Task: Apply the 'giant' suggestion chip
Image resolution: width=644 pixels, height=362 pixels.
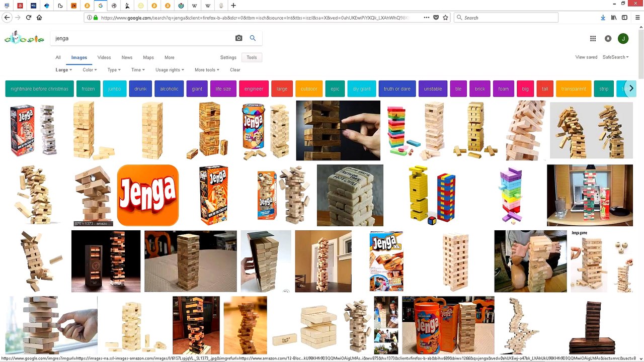Action: click(197, 89)
